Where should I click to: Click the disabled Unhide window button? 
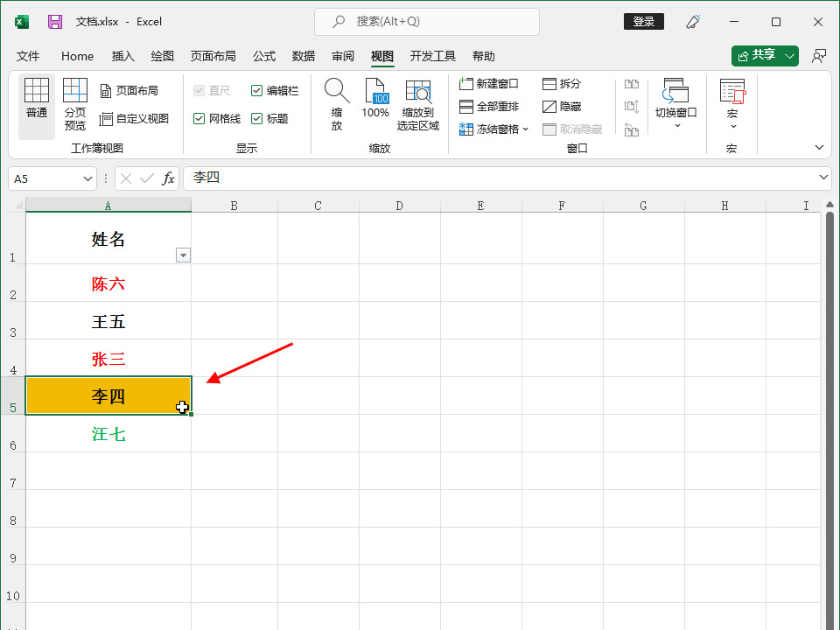pyautogui.click(x=572, y=129)
